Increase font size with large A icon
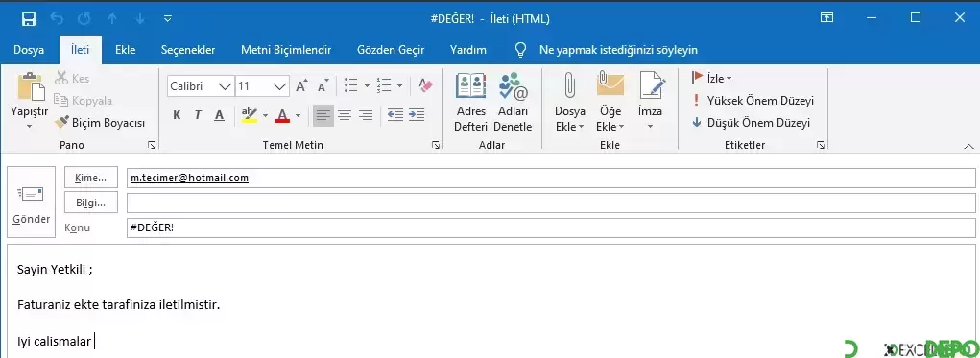Image resolution: width=980 pixels, height=358 pixels. coord(301,86)
